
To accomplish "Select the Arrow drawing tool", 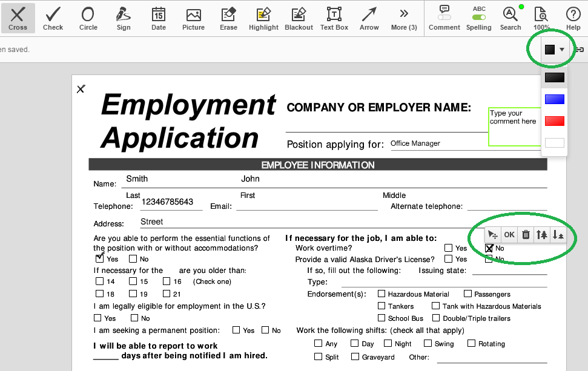I will [369, 18].
